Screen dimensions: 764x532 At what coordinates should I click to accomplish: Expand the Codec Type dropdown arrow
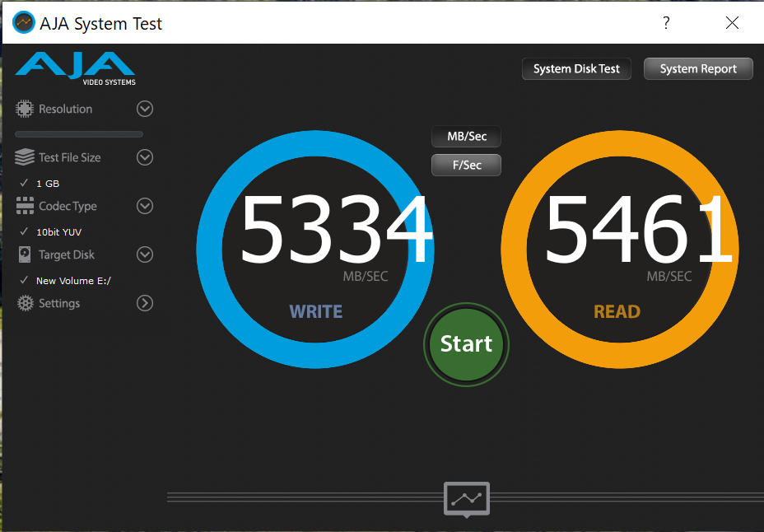pyautogui.click(x=145, y=206)
